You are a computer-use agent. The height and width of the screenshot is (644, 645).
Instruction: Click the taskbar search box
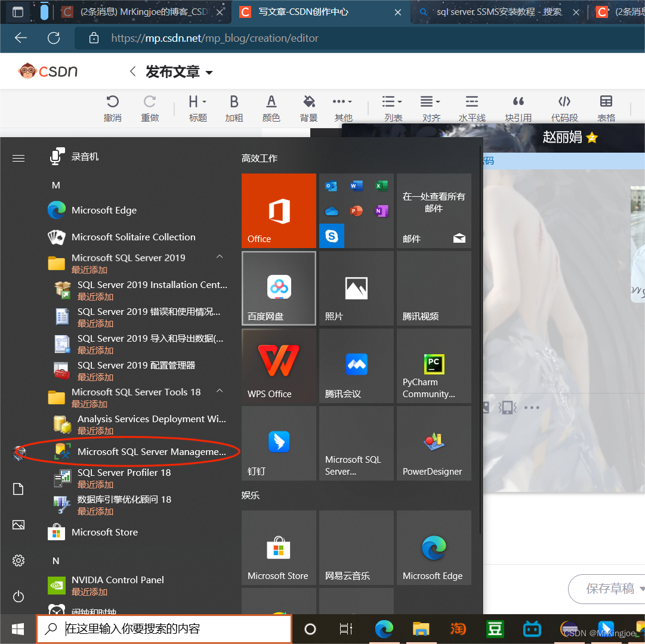164,628
